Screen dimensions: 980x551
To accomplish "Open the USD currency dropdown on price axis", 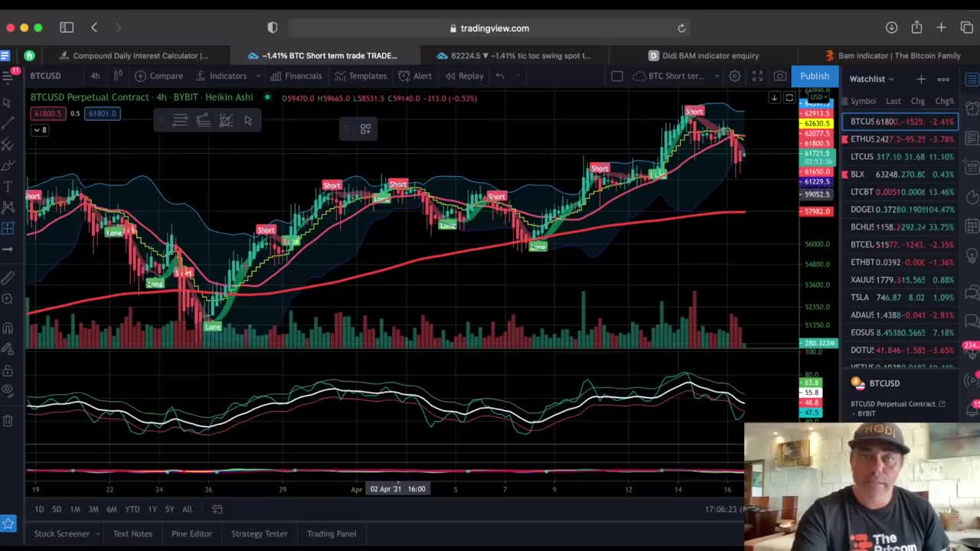I will point(818,97).
